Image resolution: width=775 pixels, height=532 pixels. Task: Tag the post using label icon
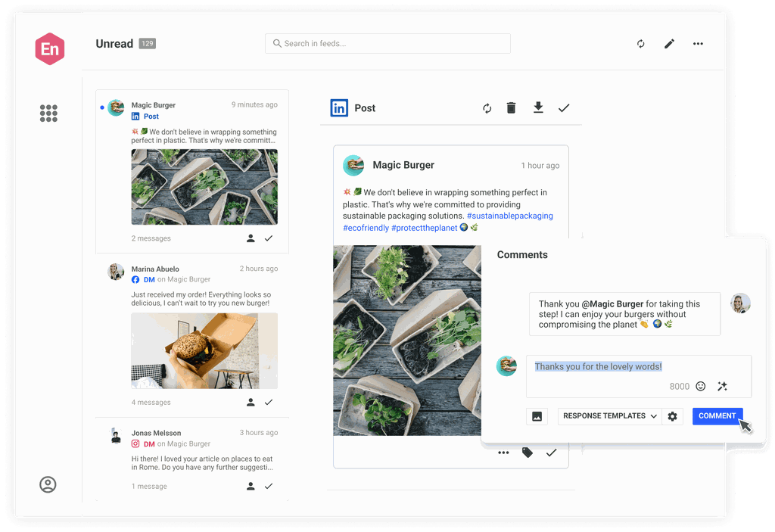tap(528, 453)
